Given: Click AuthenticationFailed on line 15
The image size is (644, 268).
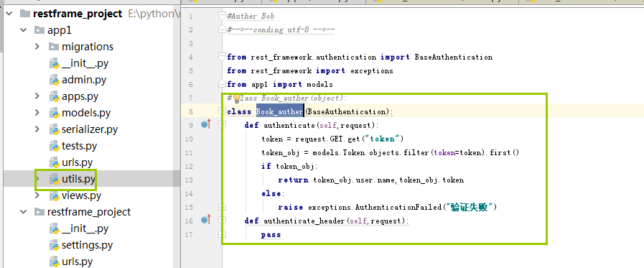Looking at the screenshot, I should (398, 207).
